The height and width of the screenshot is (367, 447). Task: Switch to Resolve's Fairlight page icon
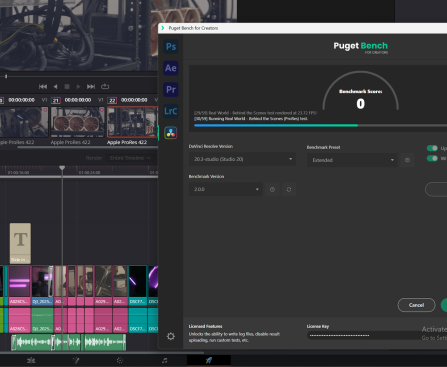[x=164, y=360]
